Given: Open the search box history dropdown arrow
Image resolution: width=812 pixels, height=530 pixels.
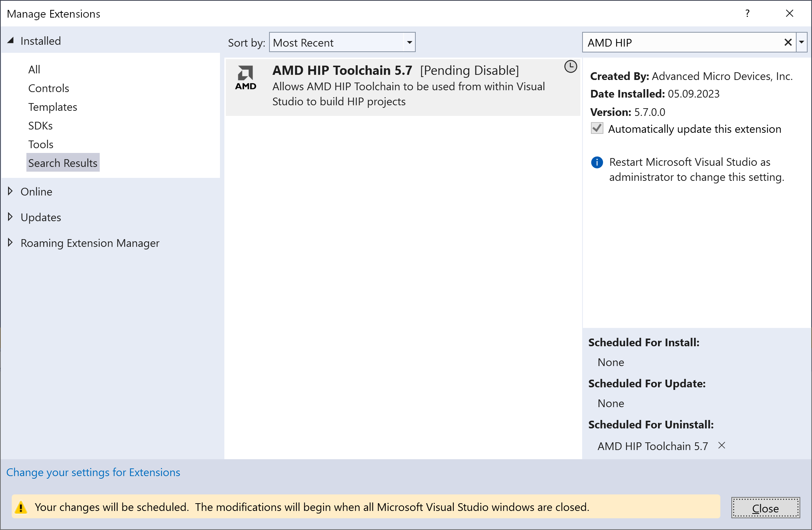Looking at the screenshot, I should (802, 43).
